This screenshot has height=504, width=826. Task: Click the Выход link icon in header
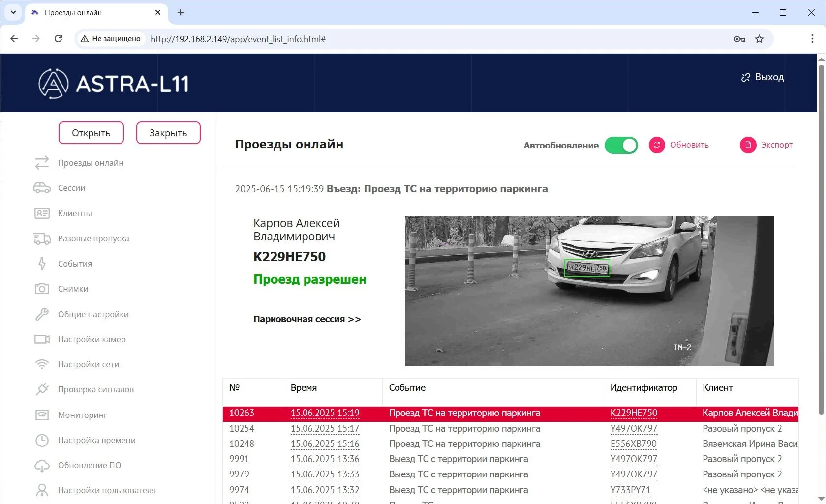pos(745,77)
